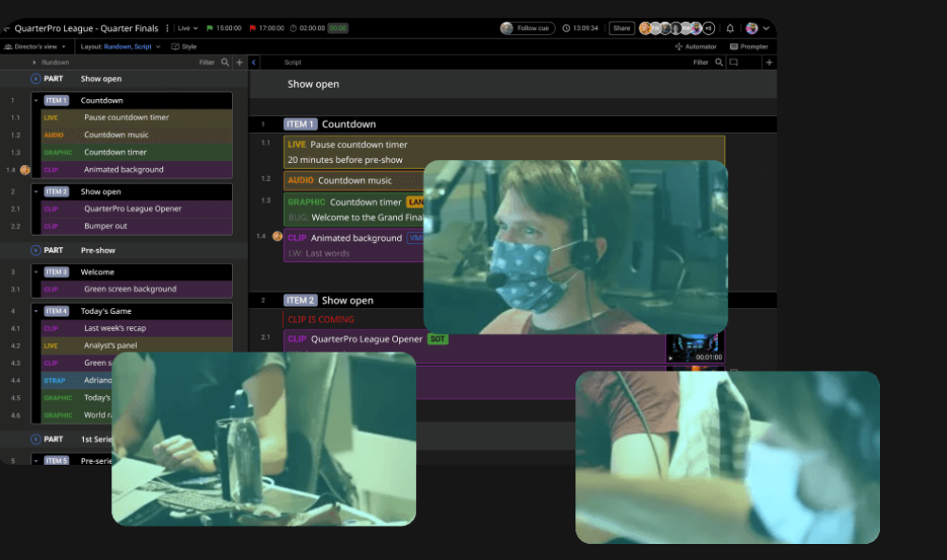Click the Script panel Filter field

701,62
